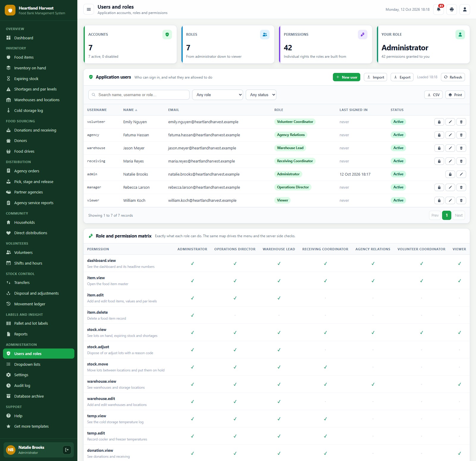Edit the Fatuma Hassan user with pencil icon
Screen dimensions: 476x461
(450, 135)
